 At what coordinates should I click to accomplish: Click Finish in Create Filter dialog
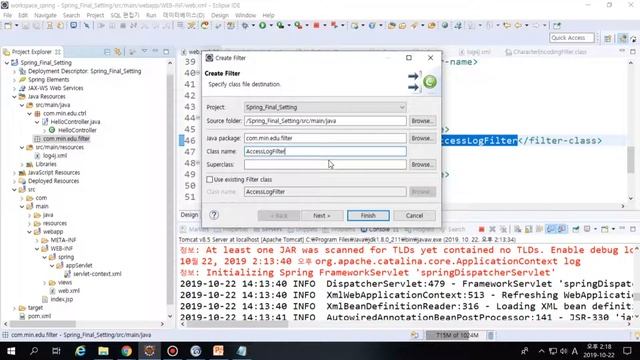coord(368,216)
